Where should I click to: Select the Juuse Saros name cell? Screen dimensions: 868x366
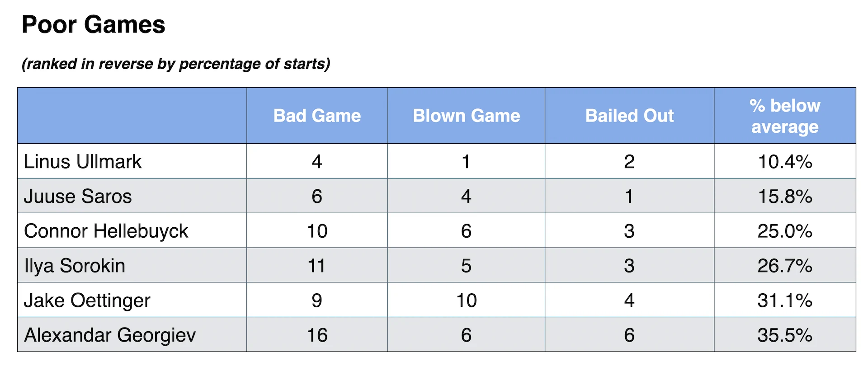tap(78, 196)
